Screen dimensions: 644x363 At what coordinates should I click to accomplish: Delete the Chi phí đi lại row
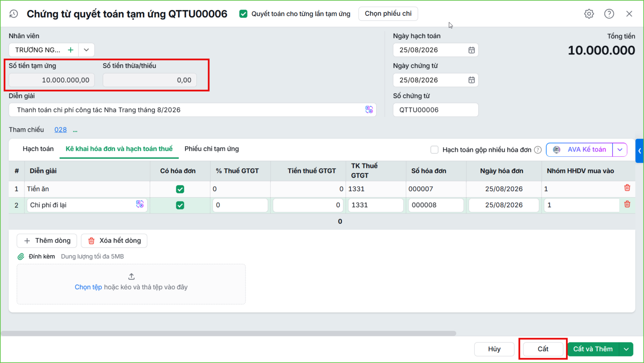coord(627,204)
